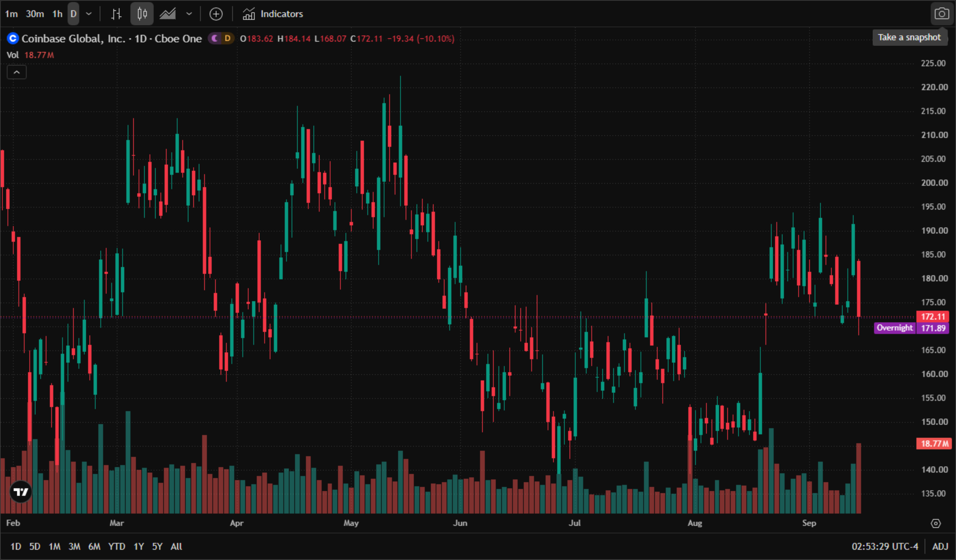Click the Sep time axis label
Screen dimensions: 956x560
809,523
